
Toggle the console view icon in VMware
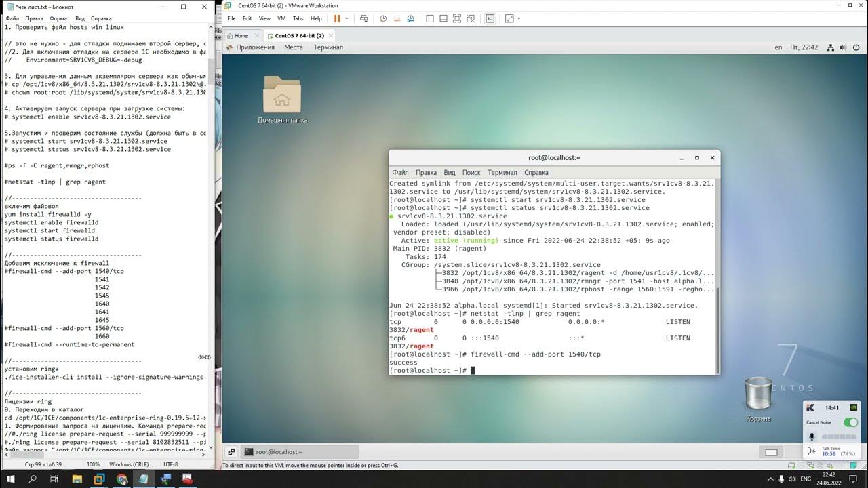pos(490,18)
